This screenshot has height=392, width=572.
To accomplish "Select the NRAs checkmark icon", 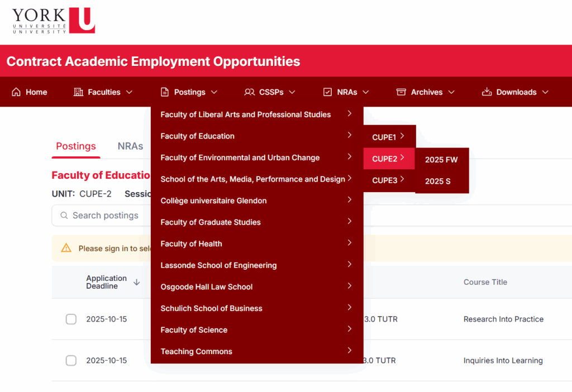I will pyautogui.click(x=327, y=91).
